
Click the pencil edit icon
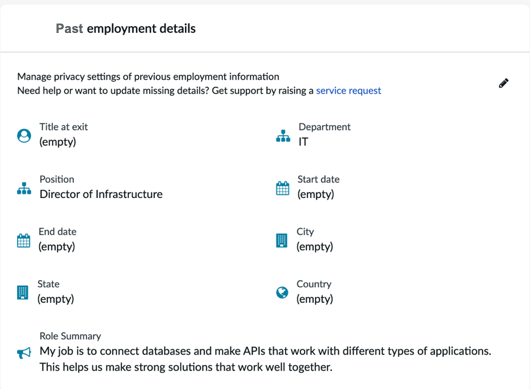click(503, 83)
